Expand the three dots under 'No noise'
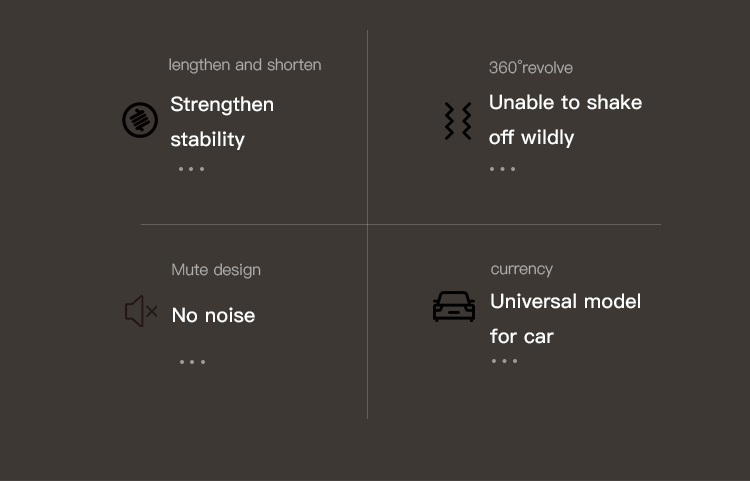Screen dimensions: 750x481 (x=192, y=362)
